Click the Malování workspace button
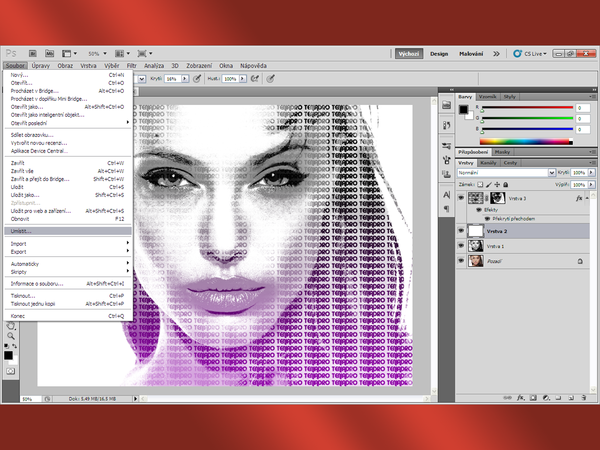Image resolution: width=600 pixels, height=450 pixels. pyautogui.click(x=471, y=53)
